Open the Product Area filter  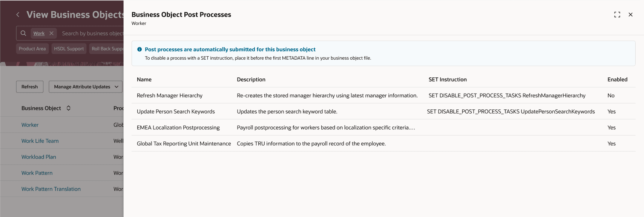(32, 49)
